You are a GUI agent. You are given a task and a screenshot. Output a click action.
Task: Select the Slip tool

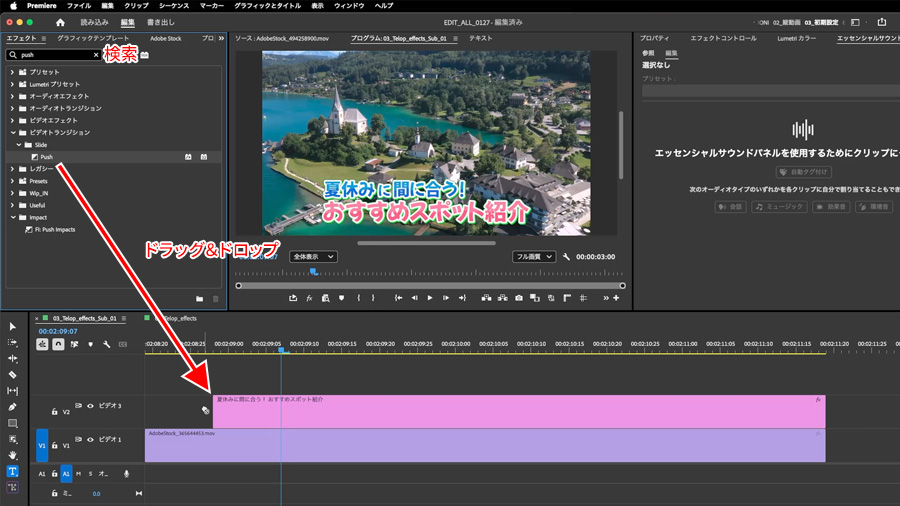point(13,391)
